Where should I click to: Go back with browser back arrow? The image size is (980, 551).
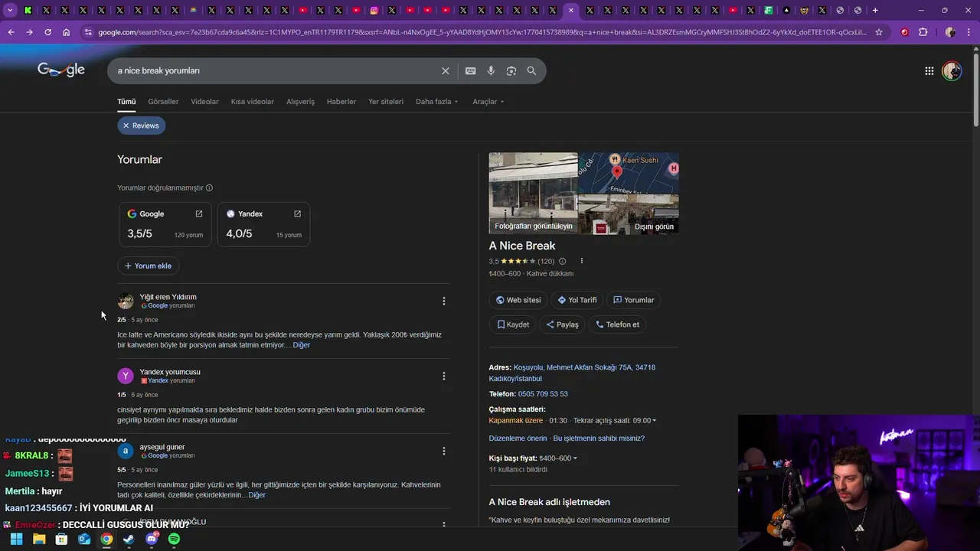[11, 32]
